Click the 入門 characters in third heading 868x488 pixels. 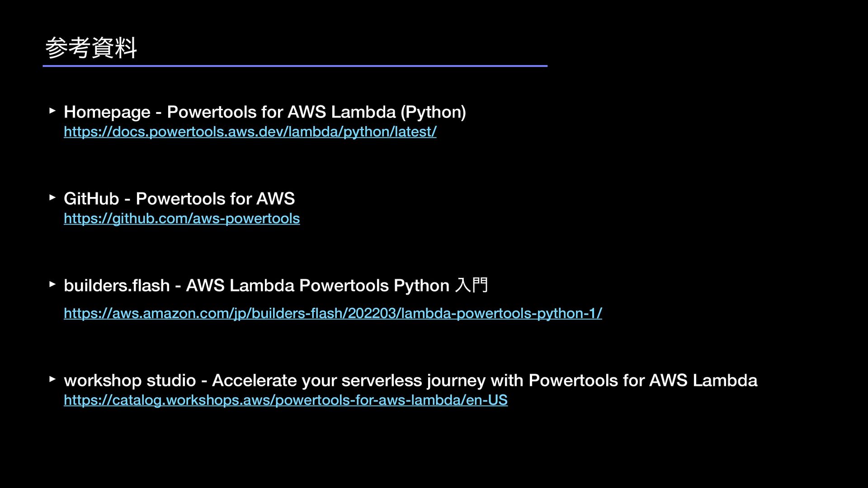coord(472,285)
